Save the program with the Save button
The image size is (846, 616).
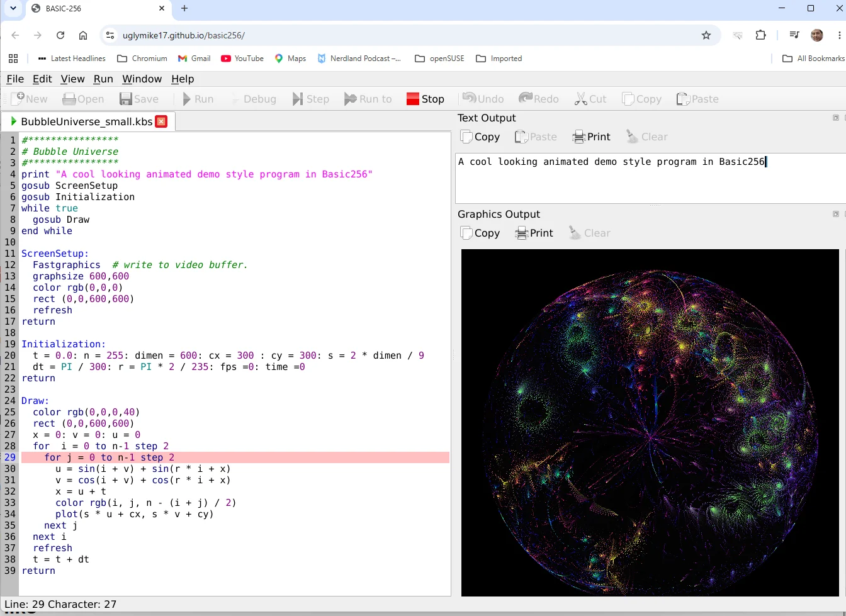tap(139, 99)
